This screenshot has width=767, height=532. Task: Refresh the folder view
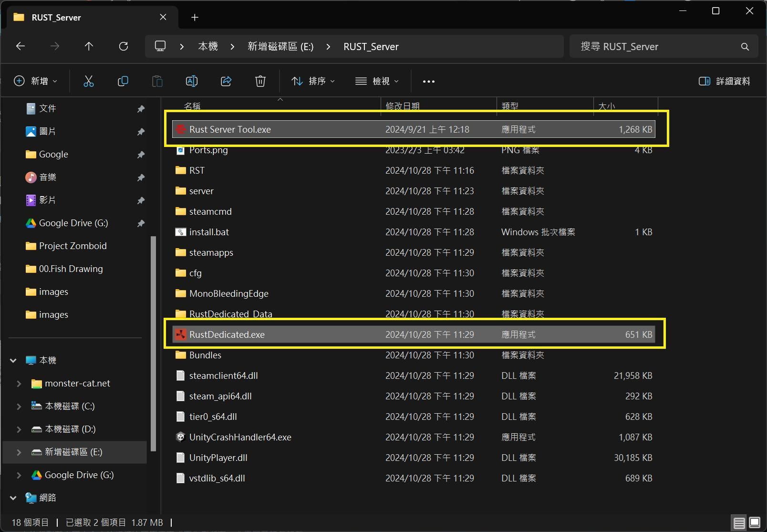pos(124,46)
